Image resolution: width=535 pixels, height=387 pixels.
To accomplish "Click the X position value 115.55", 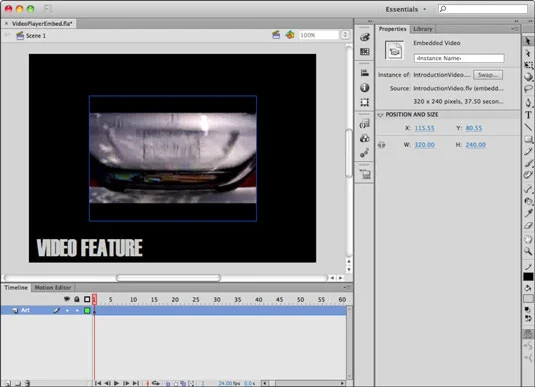I will 424,128.
